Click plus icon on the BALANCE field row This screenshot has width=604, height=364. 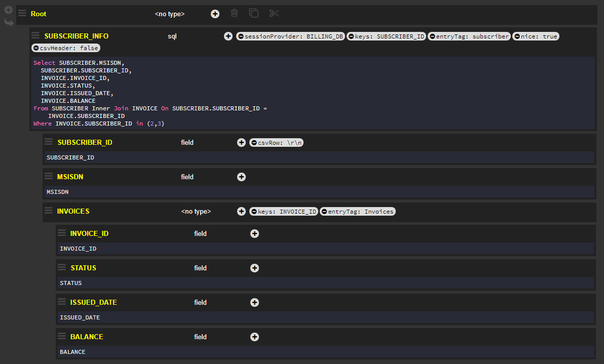tap(255, 337)
